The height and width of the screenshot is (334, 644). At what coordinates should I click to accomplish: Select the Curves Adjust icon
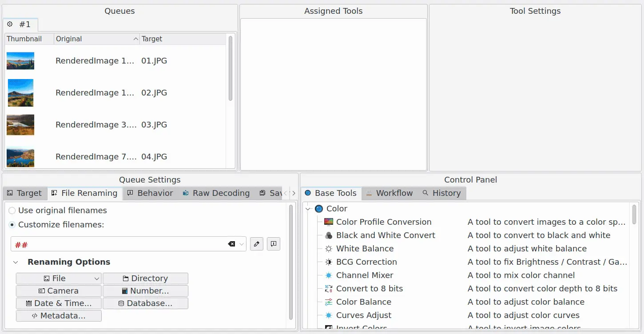(329, 315)
